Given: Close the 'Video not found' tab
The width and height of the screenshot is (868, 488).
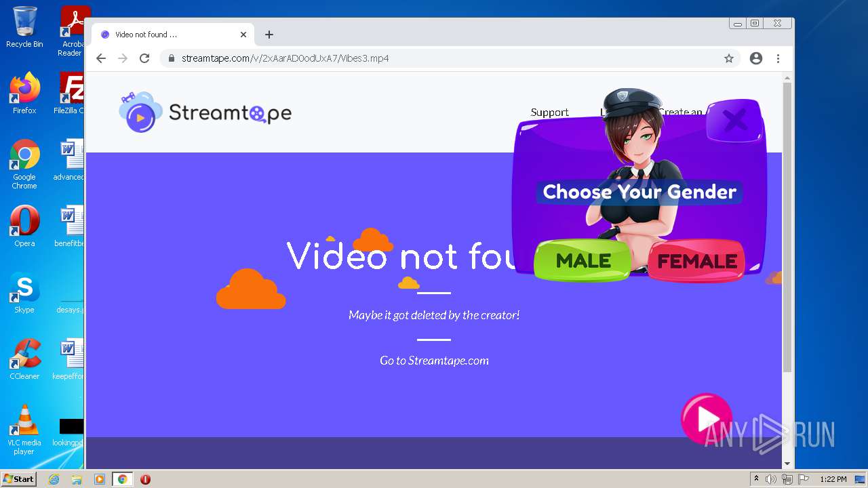Looking at the screenshot, I should [x=243, y=35].
